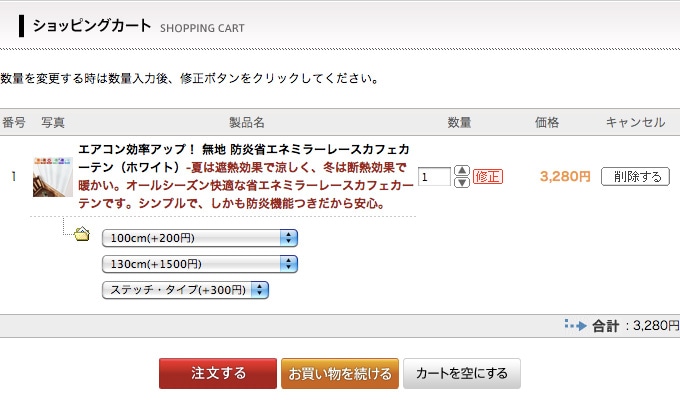Click the quantity input field

pyautogui.click(x=434, y=177)
